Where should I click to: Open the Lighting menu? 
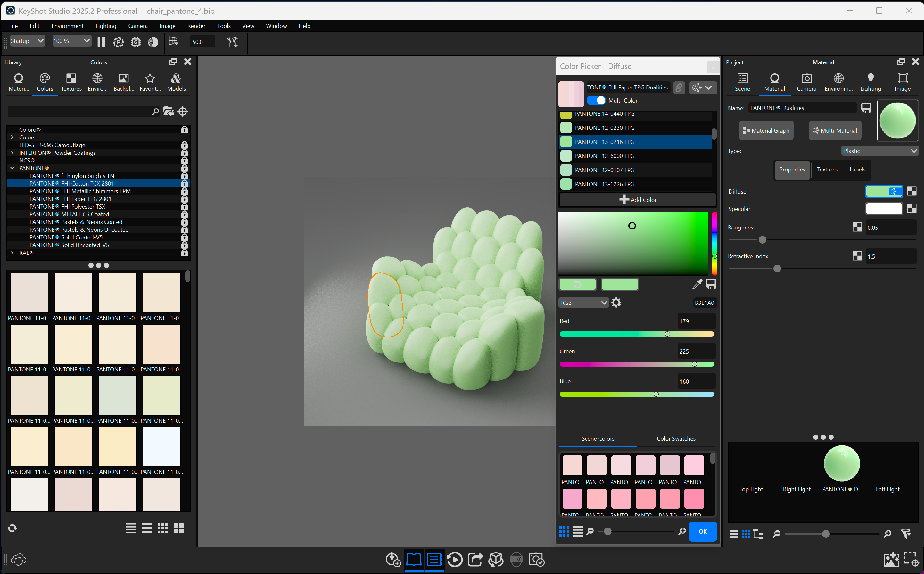[105, 26]
